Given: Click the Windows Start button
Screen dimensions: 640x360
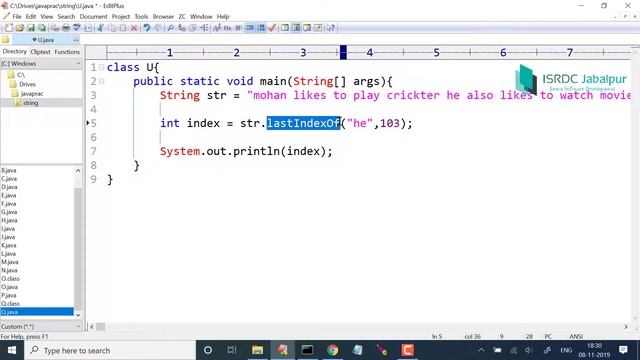Looking at the screenshot, I should (12, 350).
